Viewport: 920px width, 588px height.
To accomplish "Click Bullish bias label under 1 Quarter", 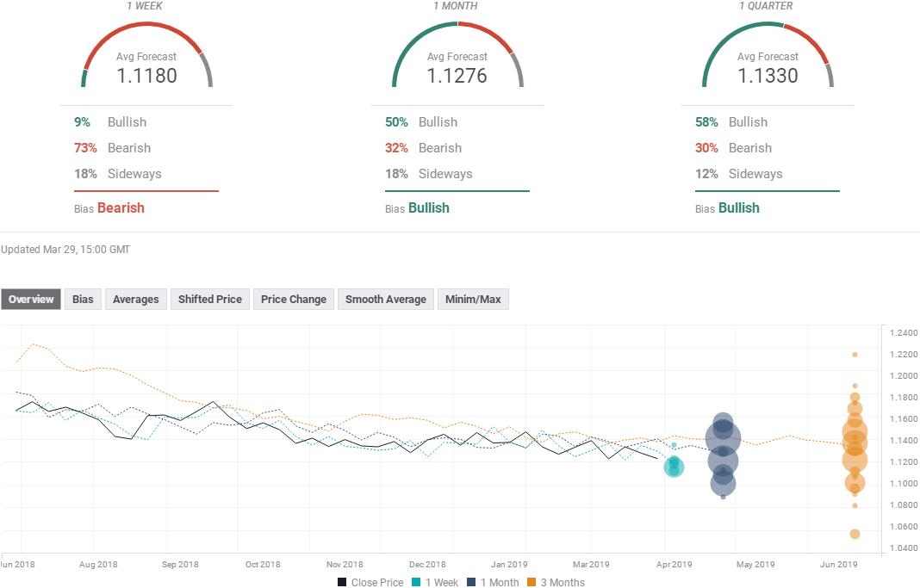I will click(x=738, y=207).
